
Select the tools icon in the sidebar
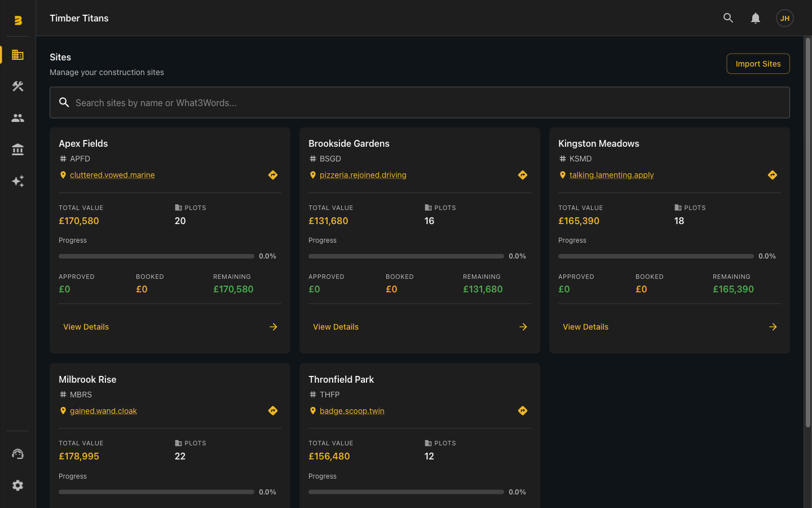click(x=17, y=86)
